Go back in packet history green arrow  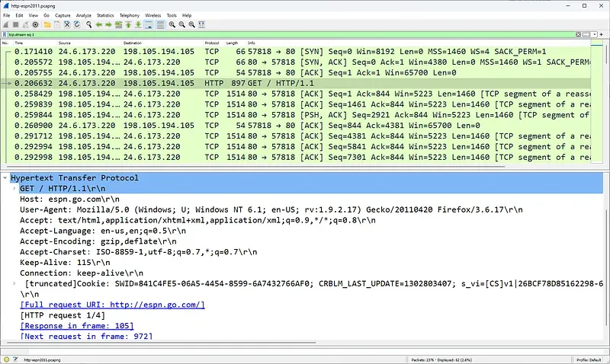[x=99, y=25]
